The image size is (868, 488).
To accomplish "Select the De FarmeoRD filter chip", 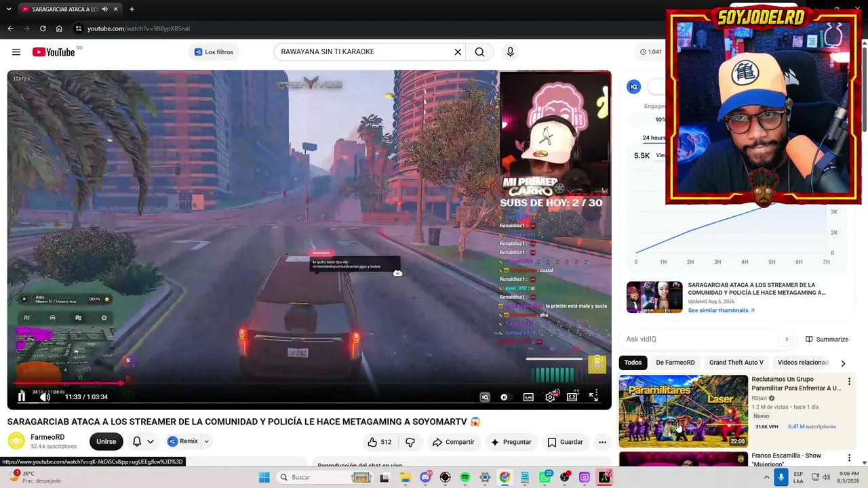I will [675, 363].
